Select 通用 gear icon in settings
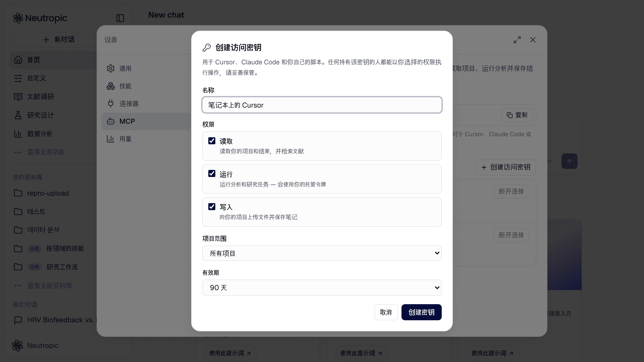Viewport: 644px width, 362px height. click(x=111, y=68)
